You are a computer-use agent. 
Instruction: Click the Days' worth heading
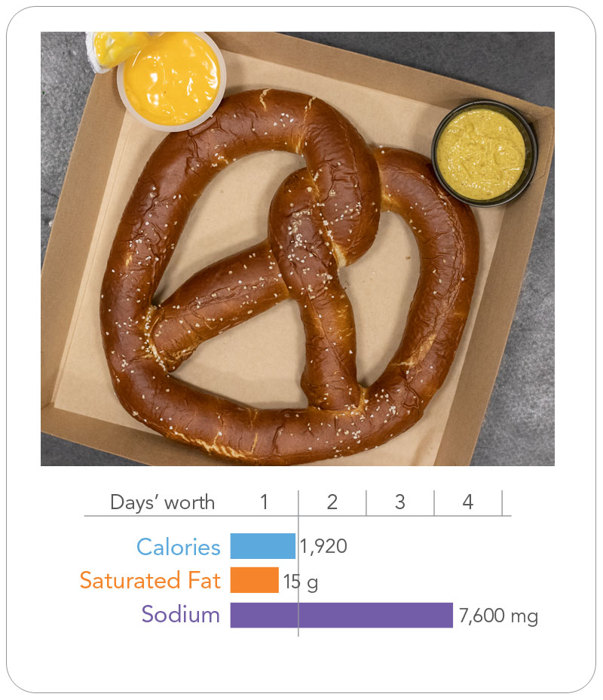coord(162,502)
